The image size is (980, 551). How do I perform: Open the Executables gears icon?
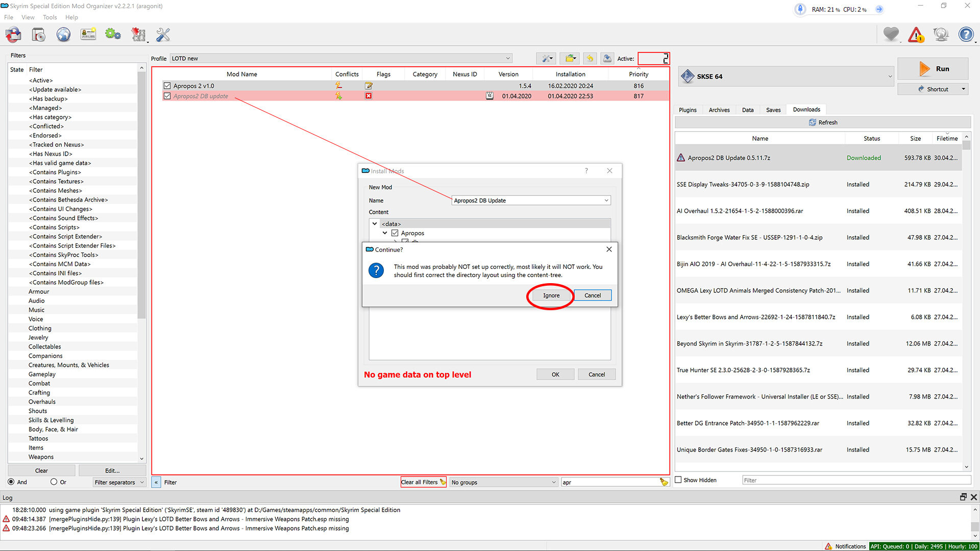113,35
